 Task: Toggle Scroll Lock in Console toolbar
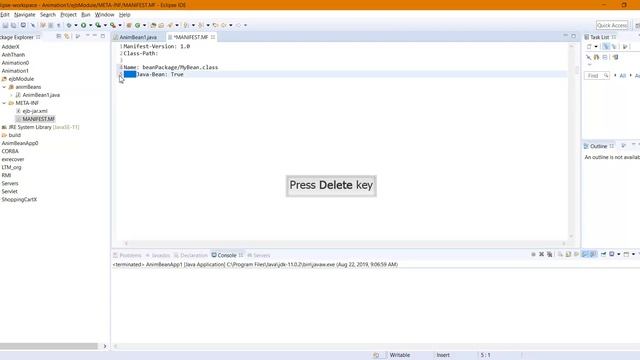coord(568,254)
